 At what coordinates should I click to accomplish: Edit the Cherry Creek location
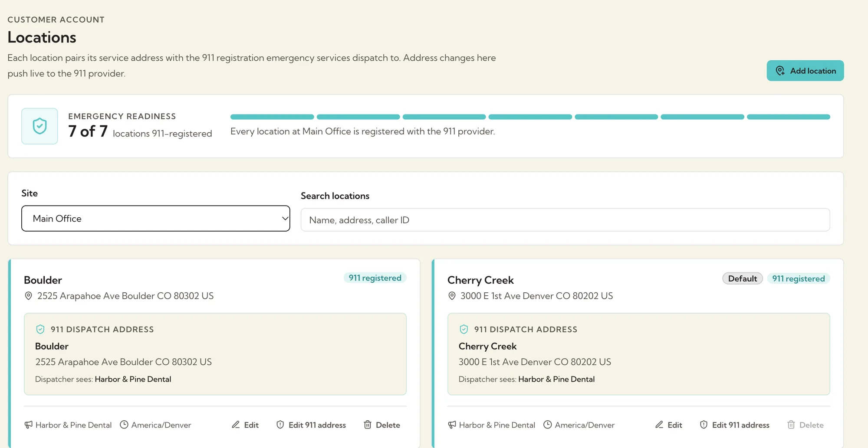point(669,425)
